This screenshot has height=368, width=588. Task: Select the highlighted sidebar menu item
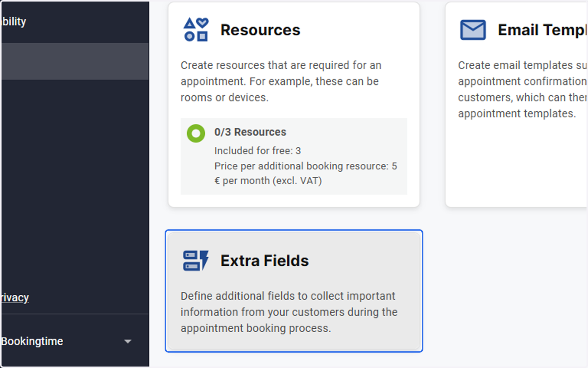tap(74, 61)
